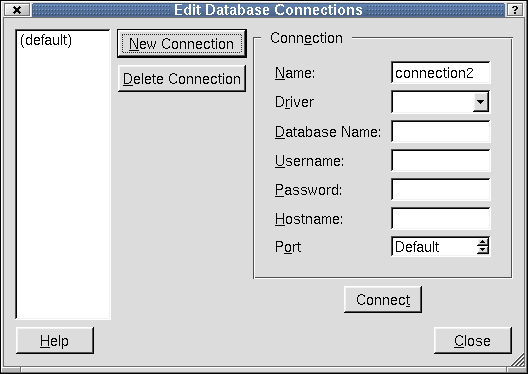This screenshot has width=528, height=374.
Task: Open Help for this dialog
Action: [x=55, y=341]
